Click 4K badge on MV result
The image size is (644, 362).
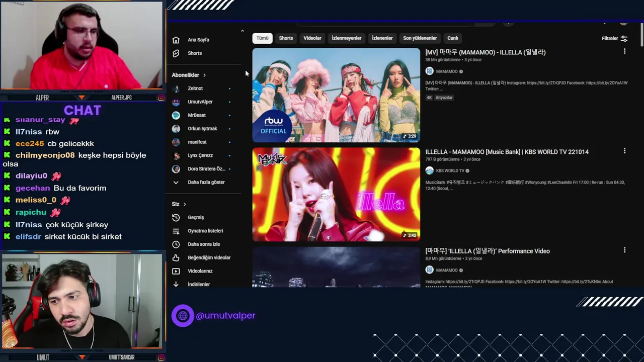[x=429, y=98]
